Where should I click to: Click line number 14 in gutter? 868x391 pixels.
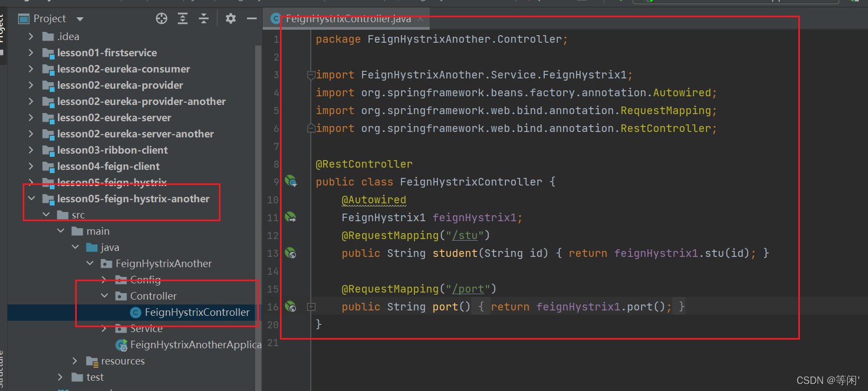pos(273,271)
